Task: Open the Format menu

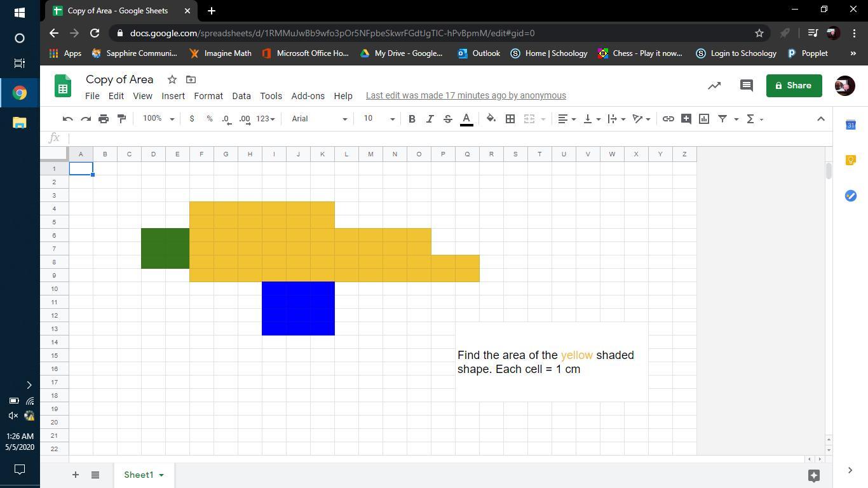Action: coord(208,96)
